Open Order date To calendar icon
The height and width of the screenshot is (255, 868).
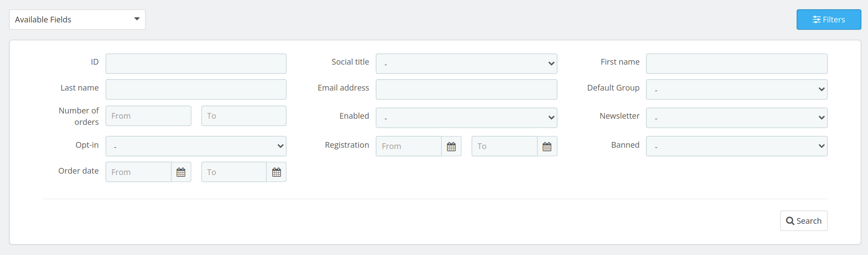pyautogui.click(x=277, y=172)
